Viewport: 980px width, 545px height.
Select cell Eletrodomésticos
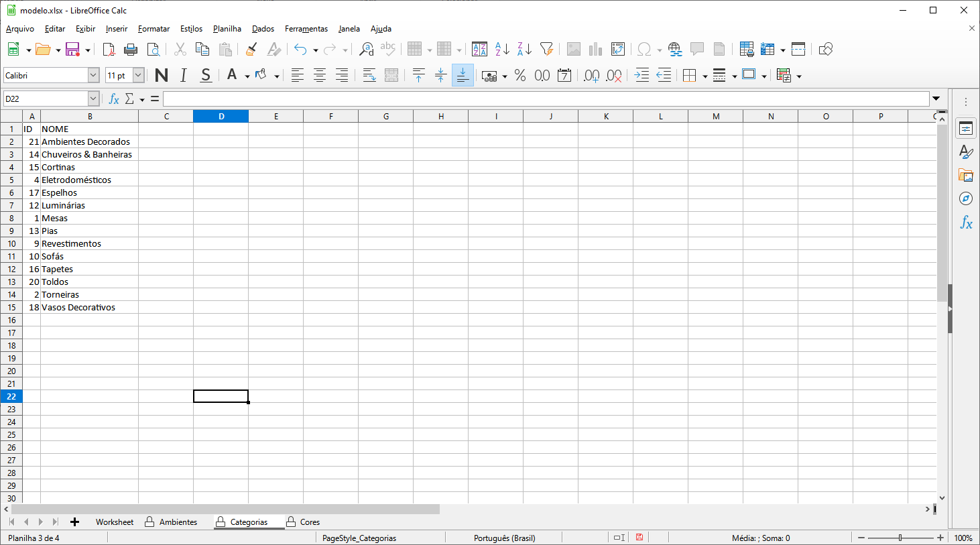click(x=89, y=180)
